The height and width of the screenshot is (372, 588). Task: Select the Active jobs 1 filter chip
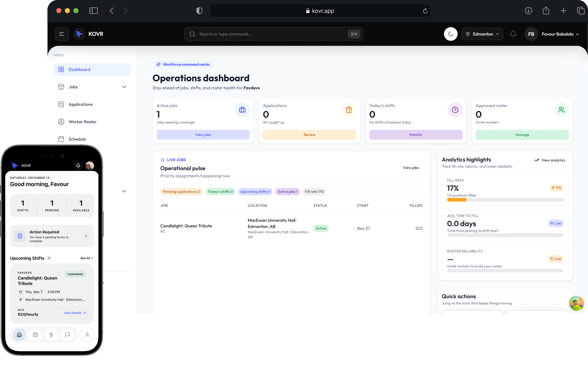point(287,192)
